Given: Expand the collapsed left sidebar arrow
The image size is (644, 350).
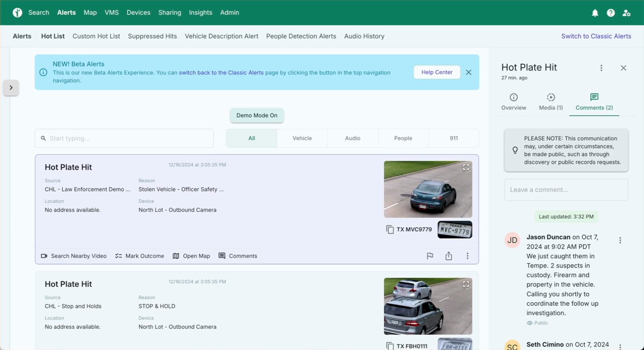Looking at the screenshot, I should 11,88.
